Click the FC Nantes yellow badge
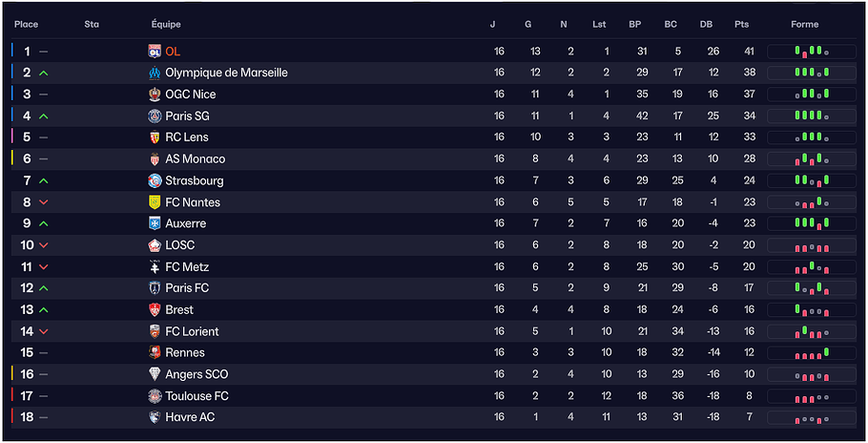The width and height of the screenshot is (868, 443). 155,202
